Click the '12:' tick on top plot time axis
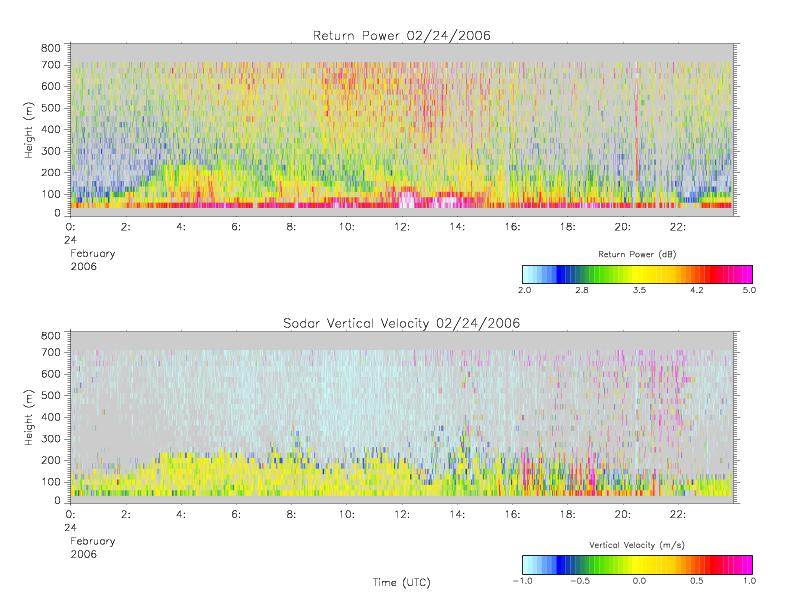The width and height of the screenshot is (791, 611). coord(402,227)
